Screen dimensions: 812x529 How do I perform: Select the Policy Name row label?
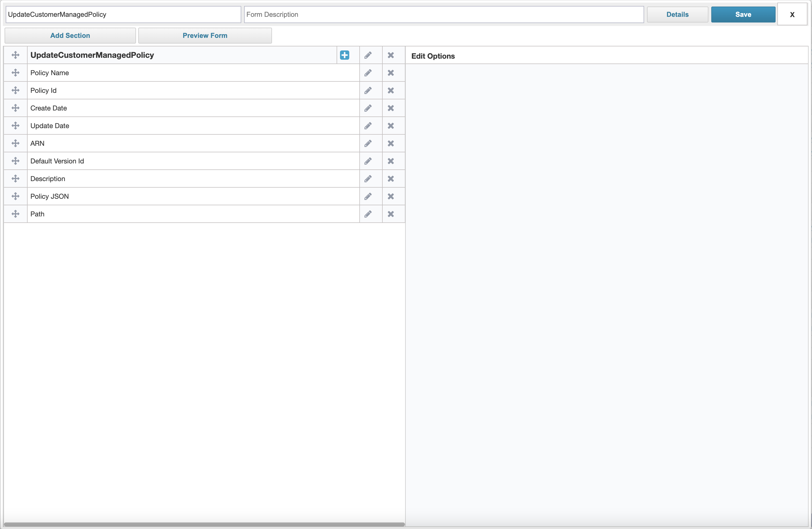50,73
